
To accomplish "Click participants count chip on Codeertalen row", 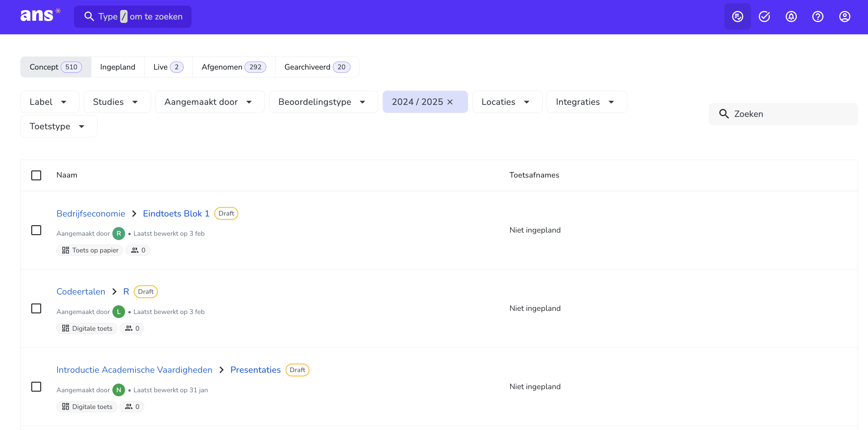I will pos(132,328).
